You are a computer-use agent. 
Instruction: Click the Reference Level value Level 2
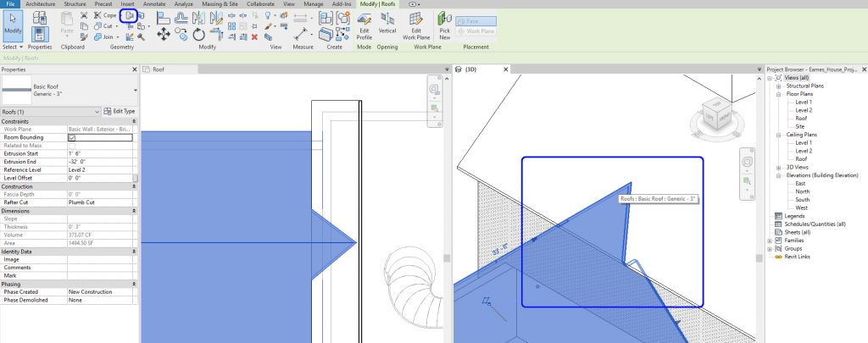coord(100,170)
